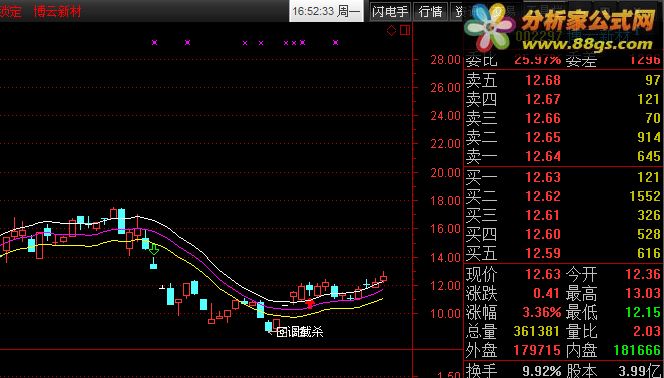
Task: Click the 回调截杀 signal label
Action: pyautogui.click(x=300, y=332)
